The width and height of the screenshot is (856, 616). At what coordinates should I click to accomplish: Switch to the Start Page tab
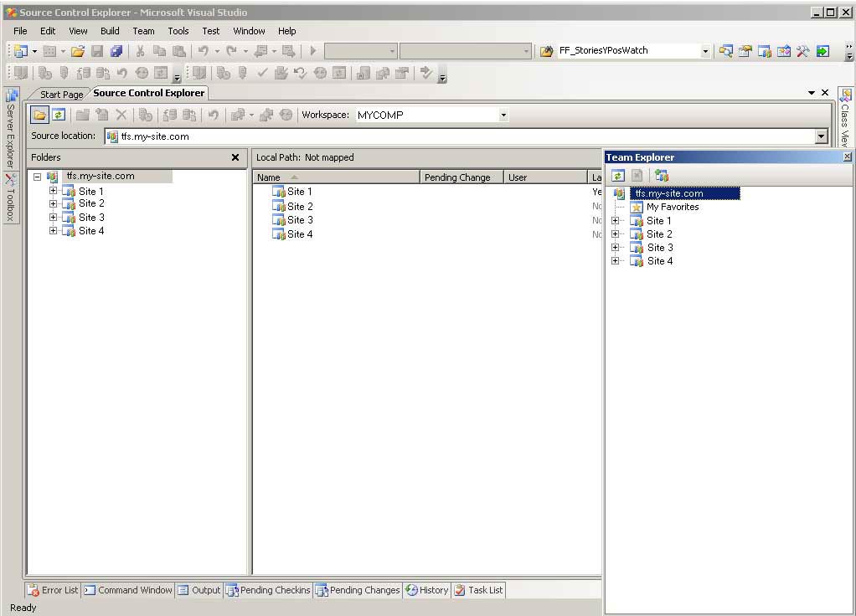pos(61,94)
